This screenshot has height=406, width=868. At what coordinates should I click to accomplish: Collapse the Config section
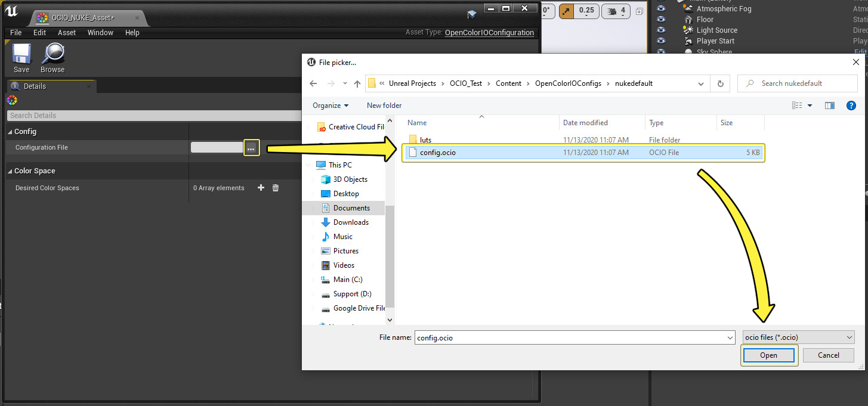pyautogui.click(x=10, y=132)
